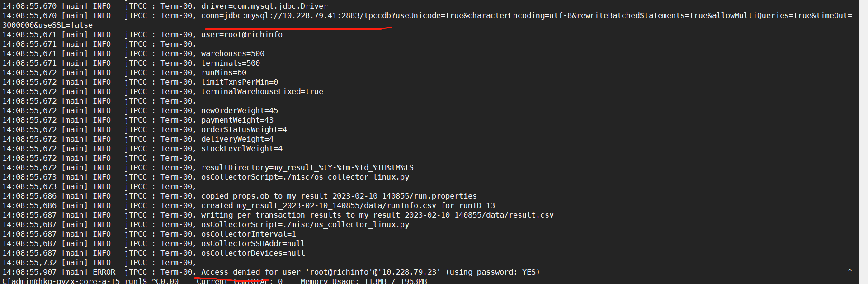868x284 pixels.
Task: Click the runMins=60 setting line
Action: pyautogui.click(x=224, y=72)
